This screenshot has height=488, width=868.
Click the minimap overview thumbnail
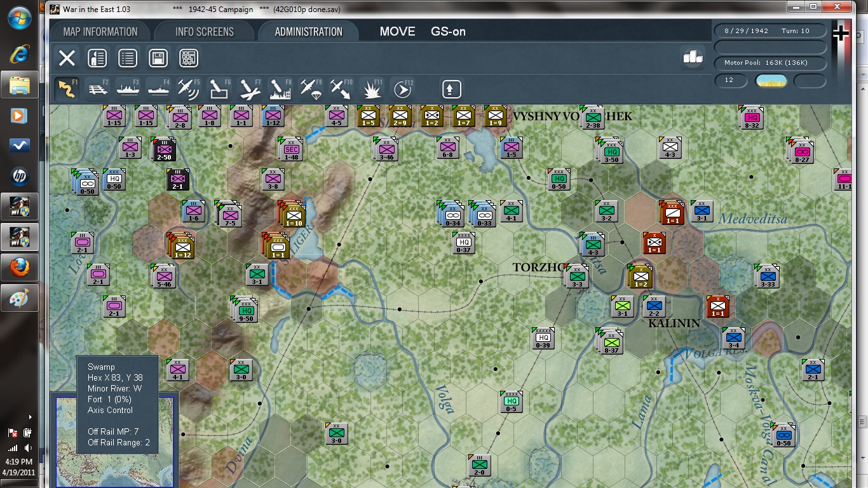[114, 442]
